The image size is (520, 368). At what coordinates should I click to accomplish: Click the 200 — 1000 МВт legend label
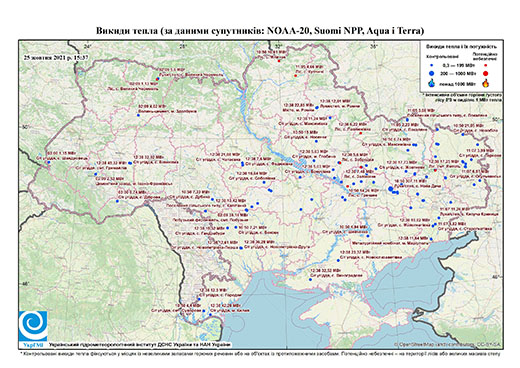pos(459,73)
